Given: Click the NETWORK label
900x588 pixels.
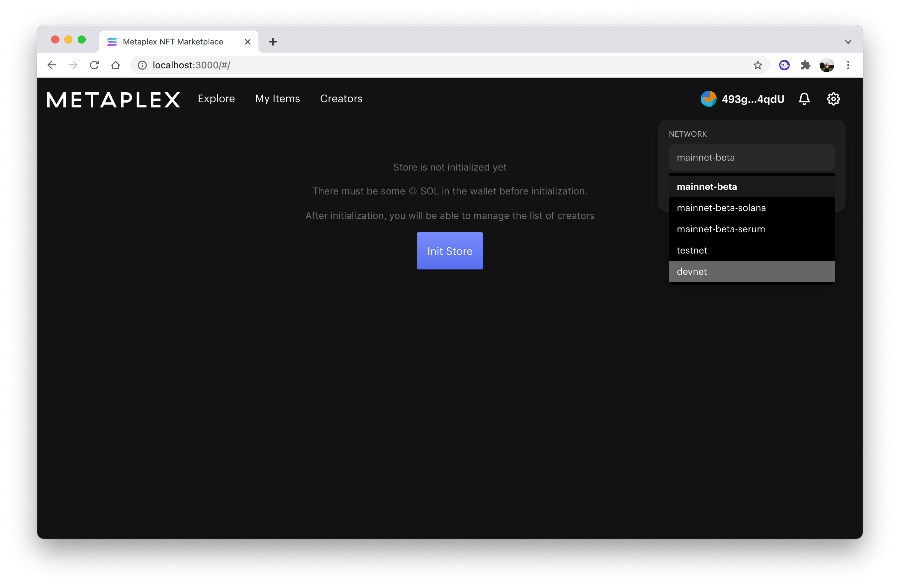Looking at the screenshot, I should pos(687,134).
